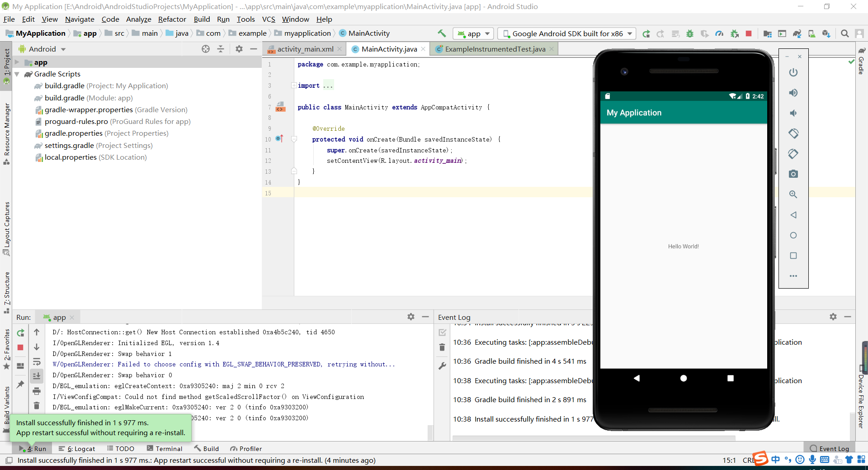This screenshot has height=470, width=868.
Task: Clear Run console with the trash icon
Action: pos(37,405)
